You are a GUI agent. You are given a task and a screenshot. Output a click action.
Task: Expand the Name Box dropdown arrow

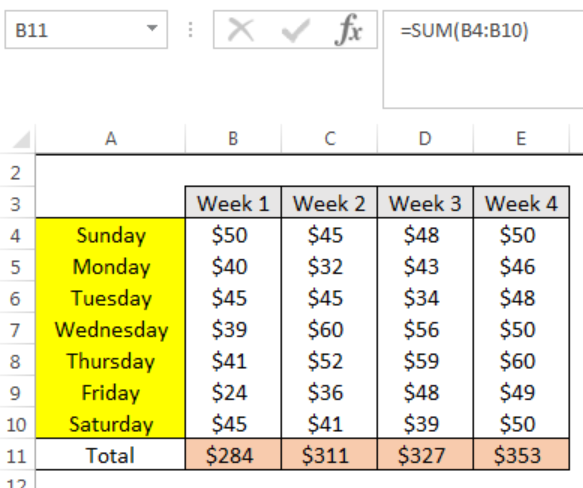tap(152, 28)
